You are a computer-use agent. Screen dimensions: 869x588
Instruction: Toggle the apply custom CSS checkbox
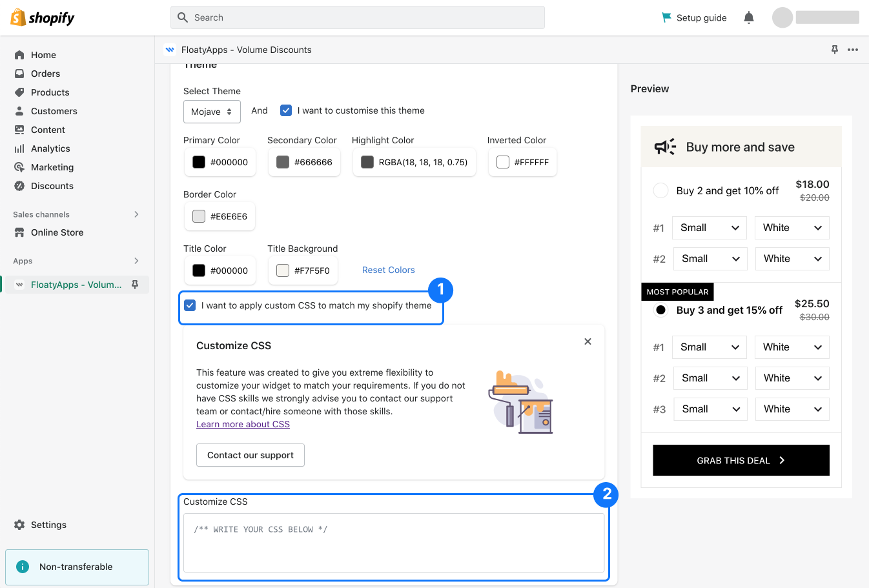pos(190,305)
